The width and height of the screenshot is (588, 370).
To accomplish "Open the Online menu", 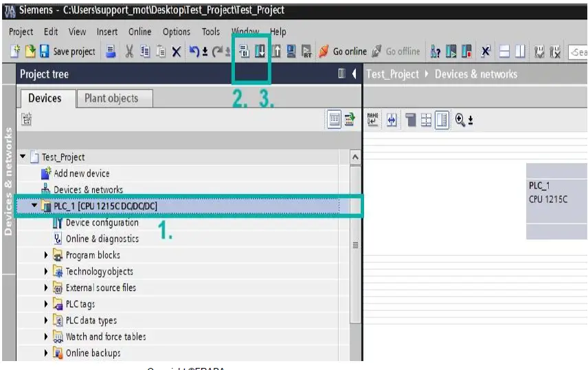I will [140, 32].
